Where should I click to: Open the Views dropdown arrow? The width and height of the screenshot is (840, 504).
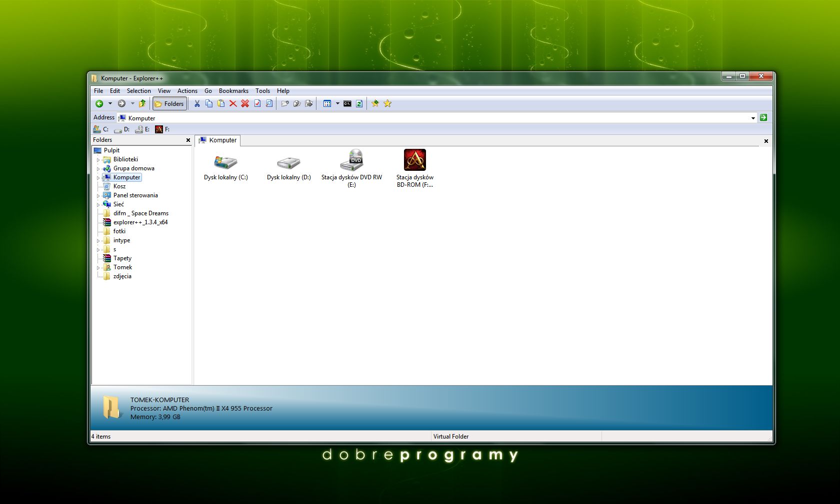coord(337,104)
